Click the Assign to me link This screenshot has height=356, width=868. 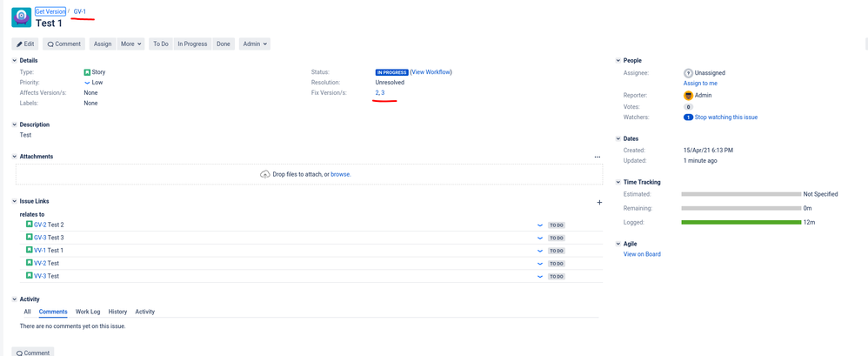click(x=700, y=83)
